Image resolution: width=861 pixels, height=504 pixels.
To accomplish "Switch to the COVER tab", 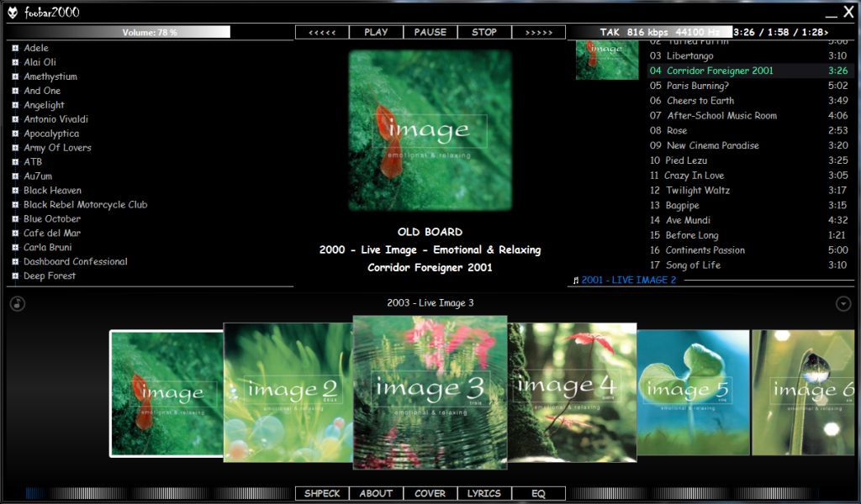I will point(430,494).
